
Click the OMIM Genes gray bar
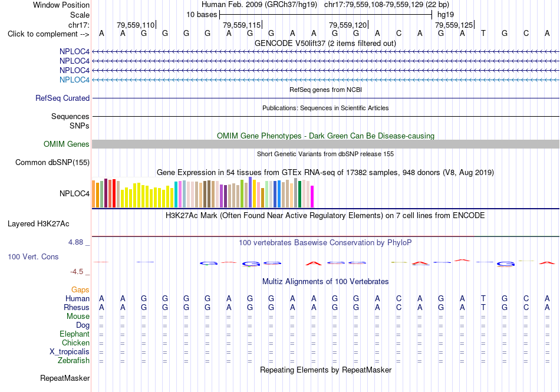(325, 144)
